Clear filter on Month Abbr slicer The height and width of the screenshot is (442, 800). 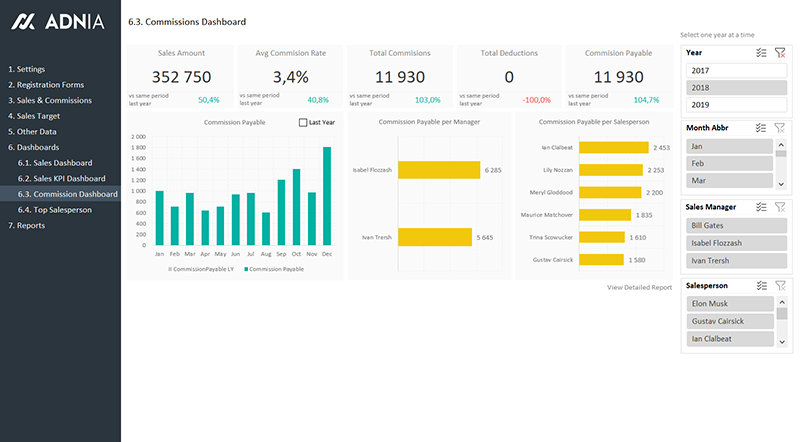(780, 128)
